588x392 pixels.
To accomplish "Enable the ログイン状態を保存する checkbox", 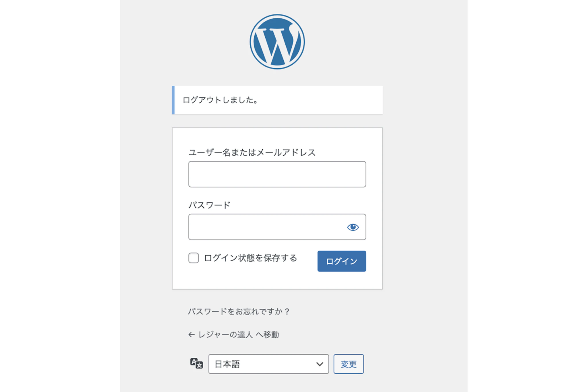I will point(194,258).
